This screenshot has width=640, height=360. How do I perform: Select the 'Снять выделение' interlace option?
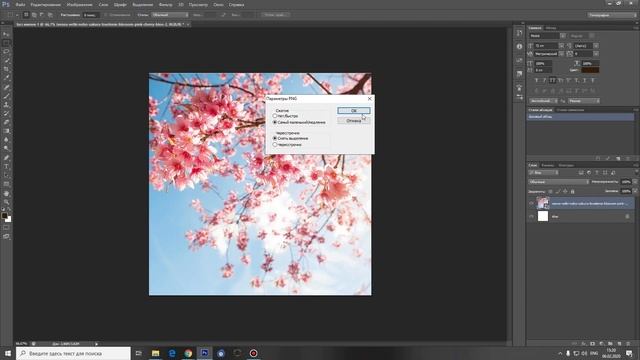(x=275, y=138)
